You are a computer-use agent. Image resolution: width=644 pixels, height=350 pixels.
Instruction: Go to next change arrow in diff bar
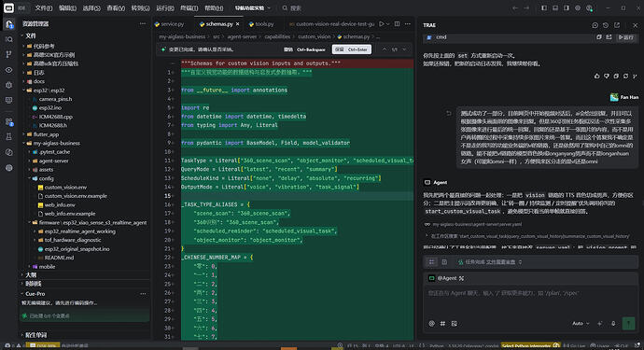404,49
